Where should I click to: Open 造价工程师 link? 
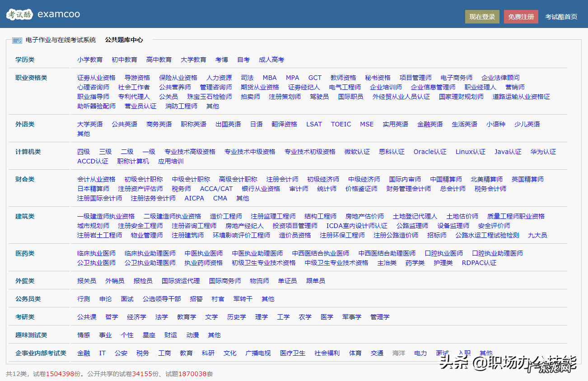tap(226, 216)
